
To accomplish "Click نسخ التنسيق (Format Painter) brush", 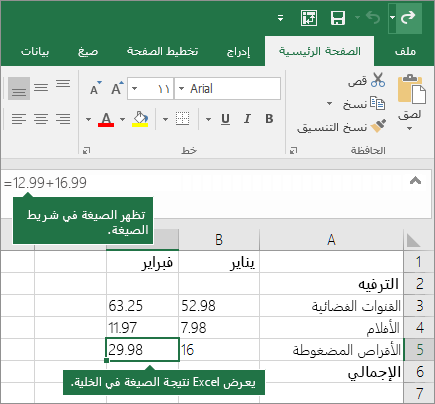I will click(x=341, y=127).
